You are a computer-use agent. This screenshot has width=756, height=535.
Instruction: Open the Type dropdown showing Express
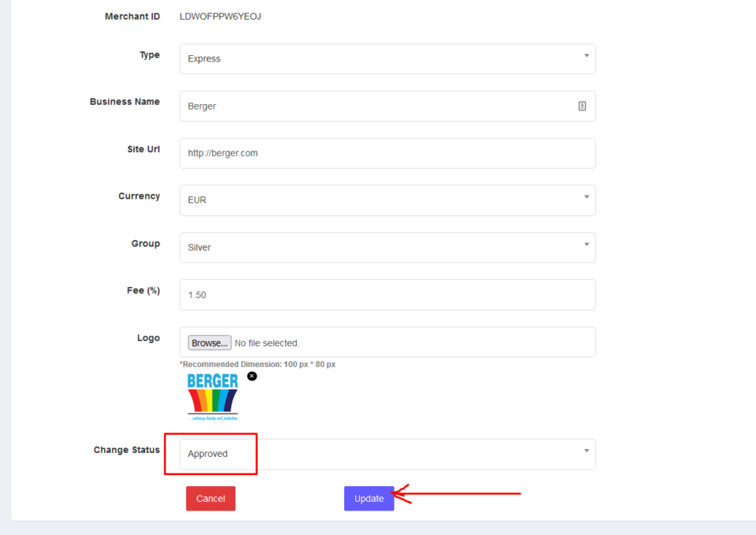click(x=387, y=59)
